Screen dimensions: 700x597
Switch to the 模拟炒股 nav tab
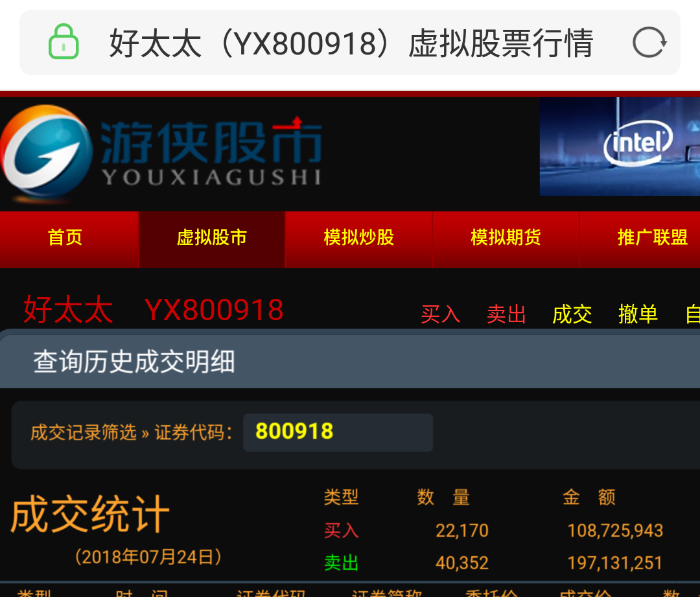tap(358, 238)
